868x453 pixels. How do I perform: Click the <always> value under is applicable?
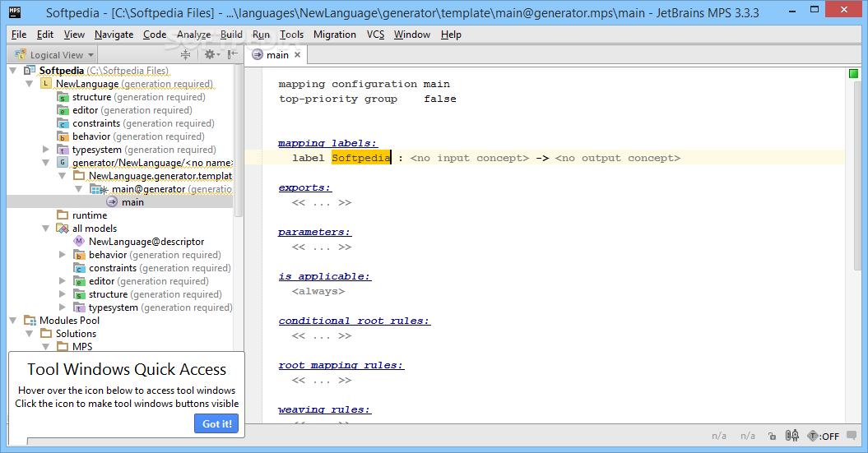tap(318, 292)
